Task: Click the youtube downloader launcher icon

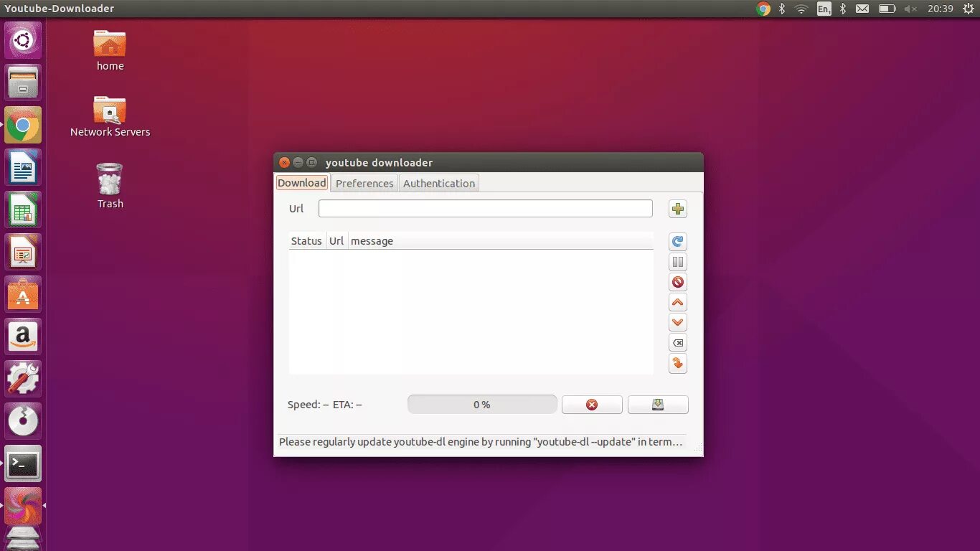Action: [23, 507]
